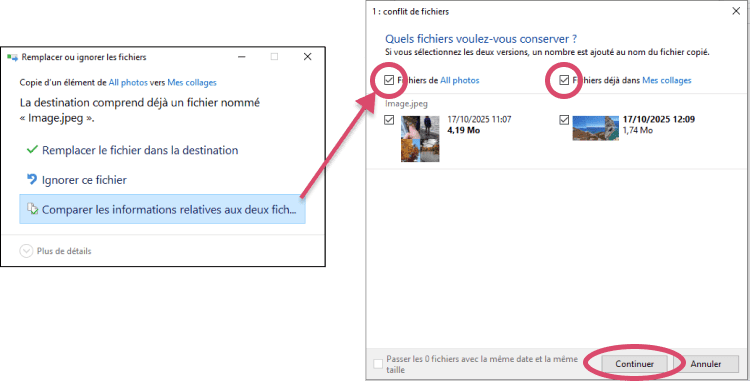
Task: Minimize the Remplacer ou ignorer dialog
Action: pyautogui.click(x=242, y=57)
